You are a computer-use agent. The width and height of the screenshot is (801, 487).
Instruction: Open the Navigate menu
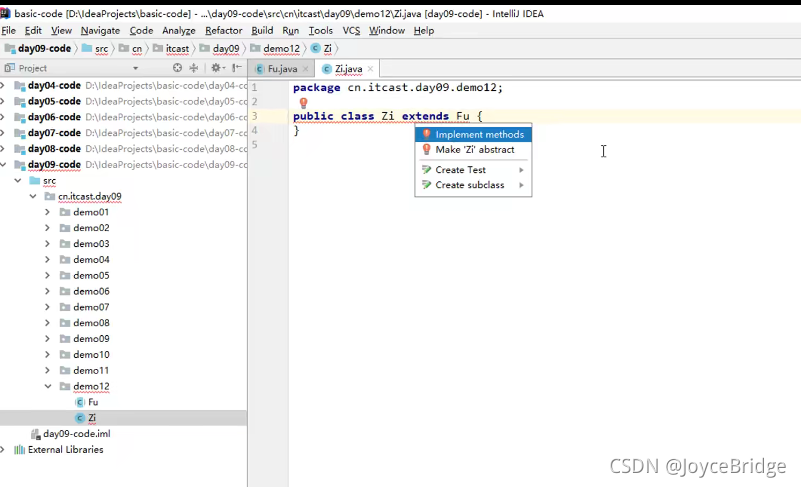pyautogui.click(x=100, y=31)
